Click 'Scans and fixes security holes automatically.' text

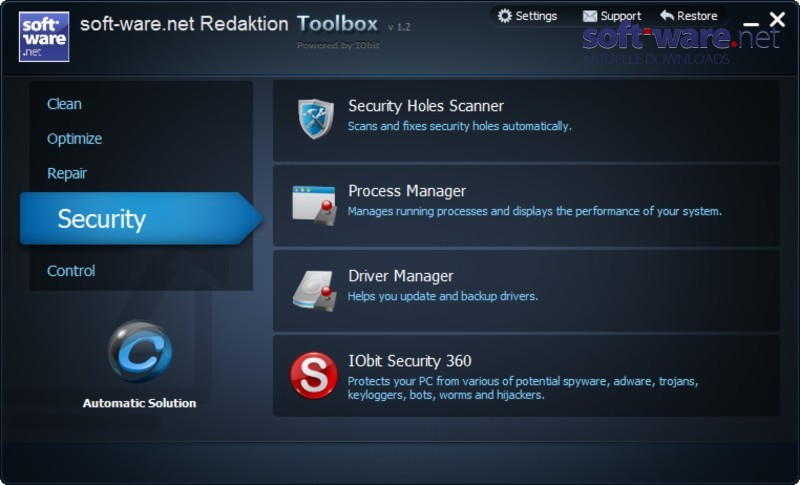tap(460, 126)
